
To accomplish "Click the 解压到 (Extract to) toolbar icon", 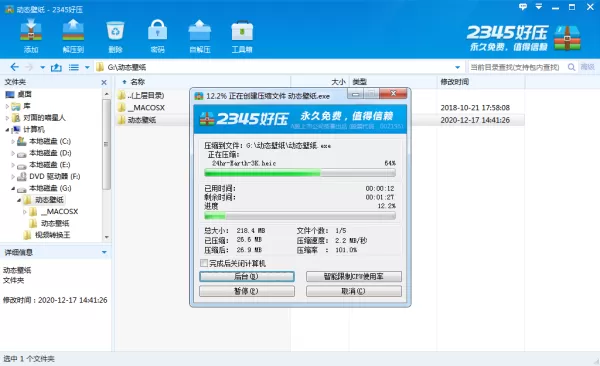I will (x=73, y=36).
